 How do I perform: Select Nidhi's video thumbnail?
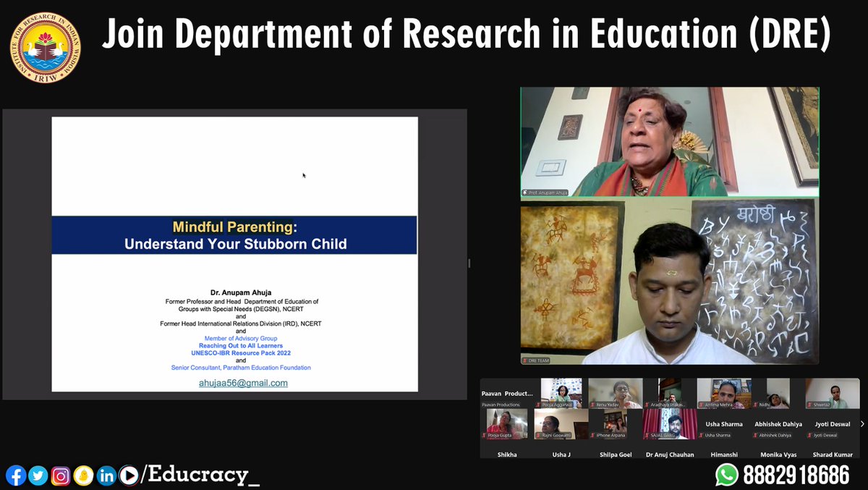pyautogui.click(x=778, y=394)
